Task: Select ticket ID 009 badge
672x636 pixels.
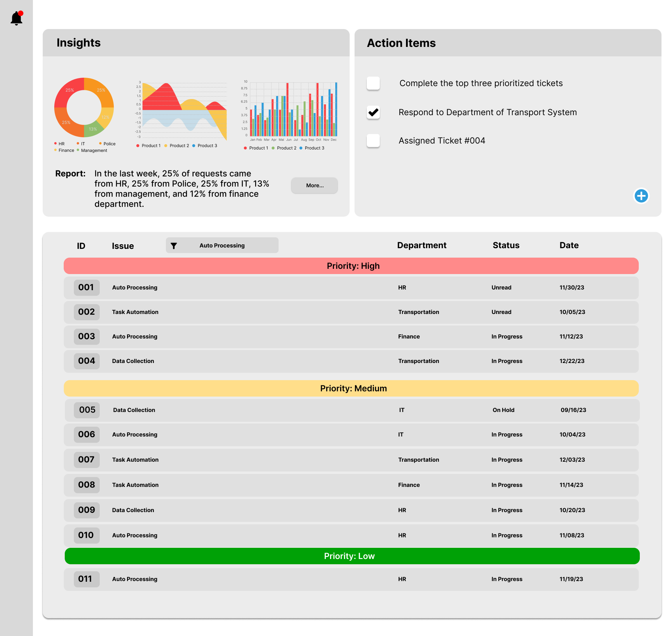Action: click(x=86, y=510)
